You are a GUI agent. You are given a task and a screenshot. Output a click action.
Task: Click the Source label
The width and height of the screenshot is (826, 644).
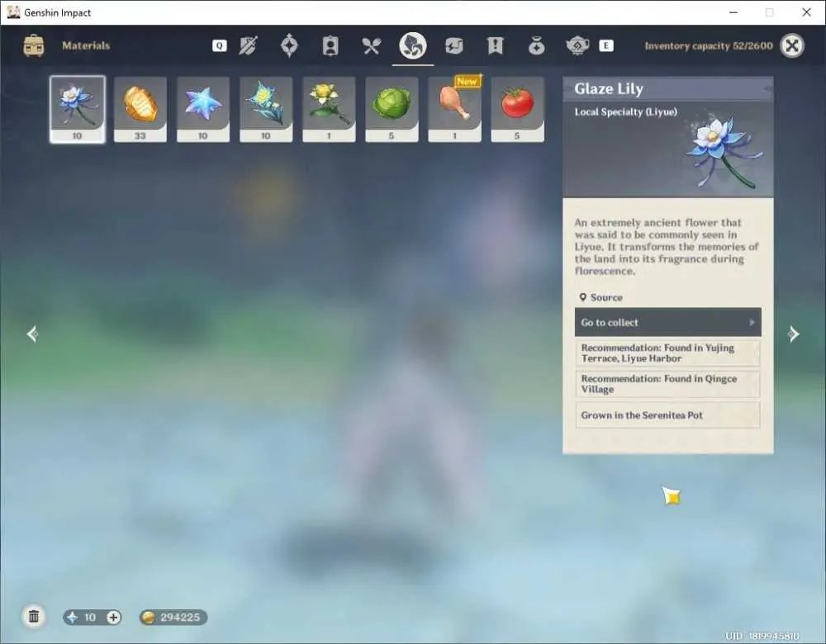click(606, 297)
